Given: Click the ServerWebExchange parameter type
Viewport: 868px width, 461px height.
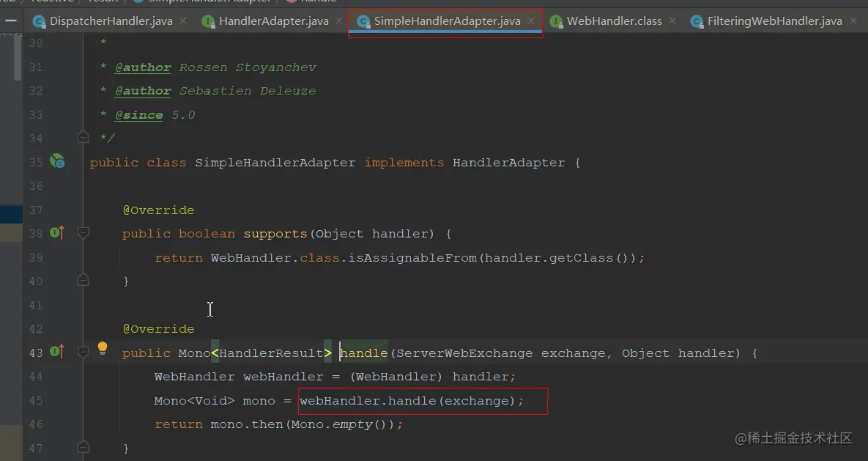Looking at the screenshot, I should 464,353.
